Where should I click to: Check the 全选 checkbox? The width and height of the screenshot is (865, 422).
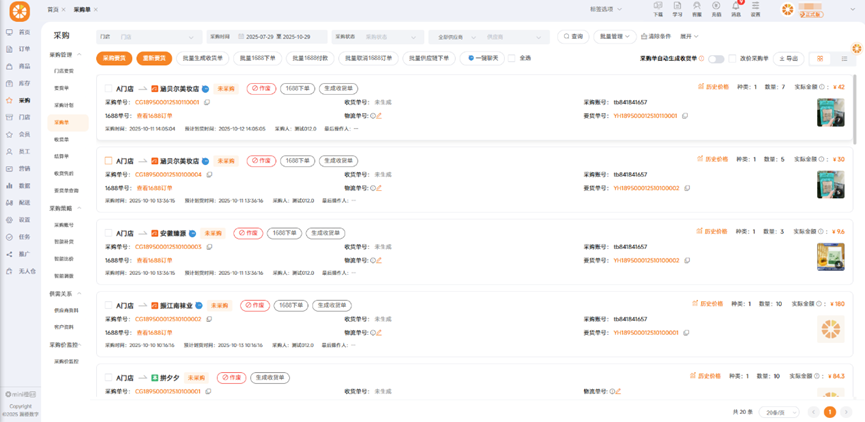coord(511,58)
